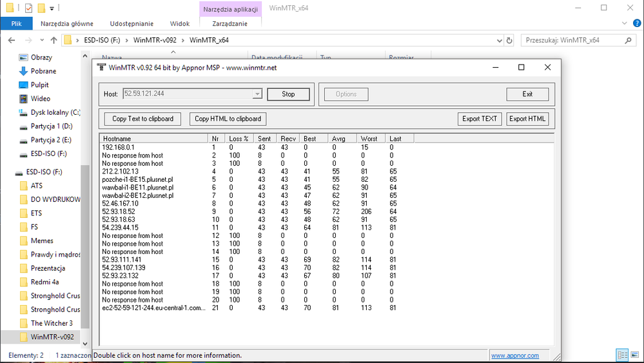Click the Loss % column header

point(240,139)
